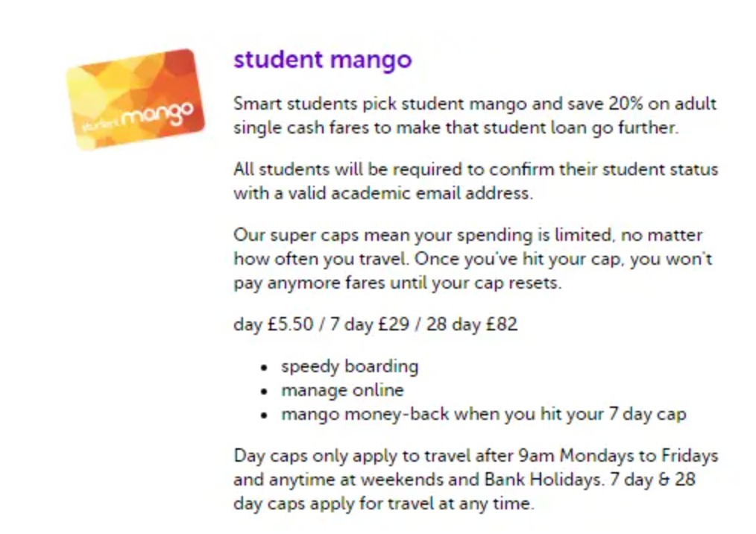Click the purple "student mango" heading
The width and height of the screenshot is (756, 534).
point(322,60)
